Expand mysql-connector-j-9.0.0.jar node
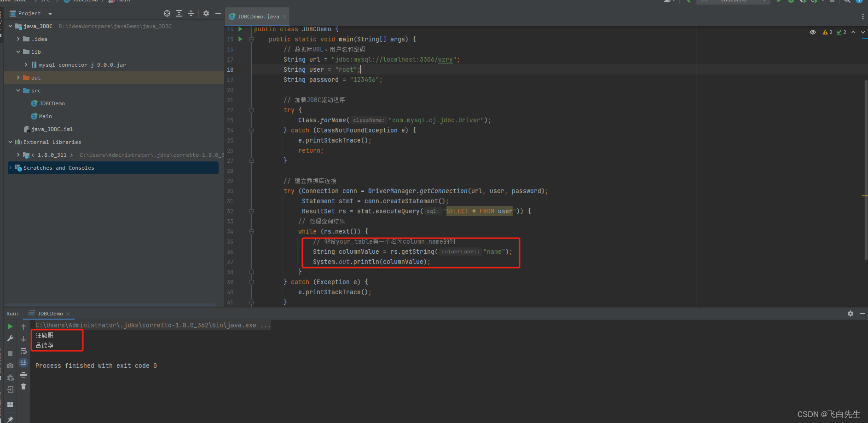The width and height of the screenshot is (868, 423). (x=26, y=65)
